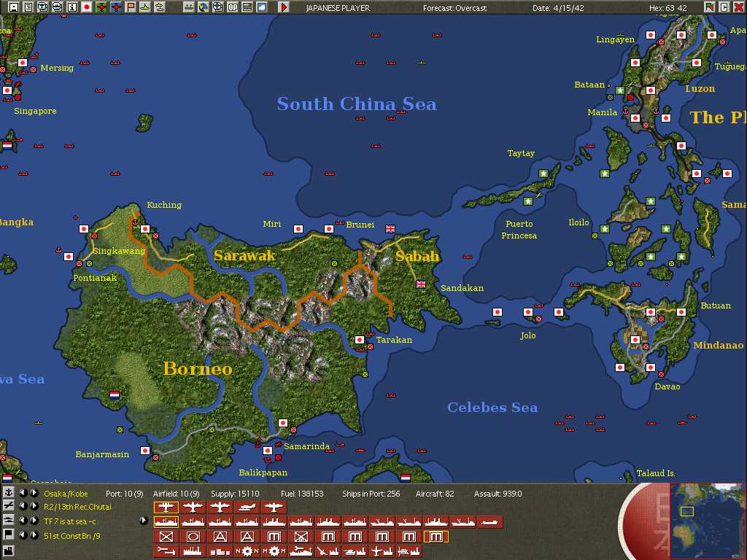This screenshot has width=747, height=560.
Task: Click the save-game disk icon in top toolbar
Action: click(x=14, y=7)
